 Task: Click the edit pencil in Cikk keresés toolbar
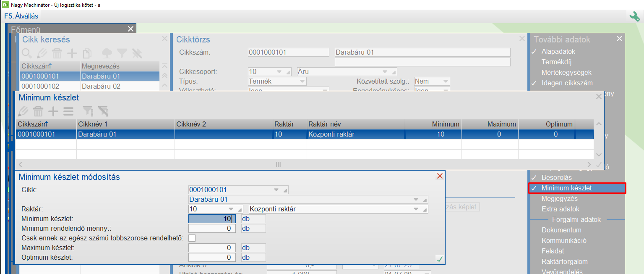coord(42,53)
